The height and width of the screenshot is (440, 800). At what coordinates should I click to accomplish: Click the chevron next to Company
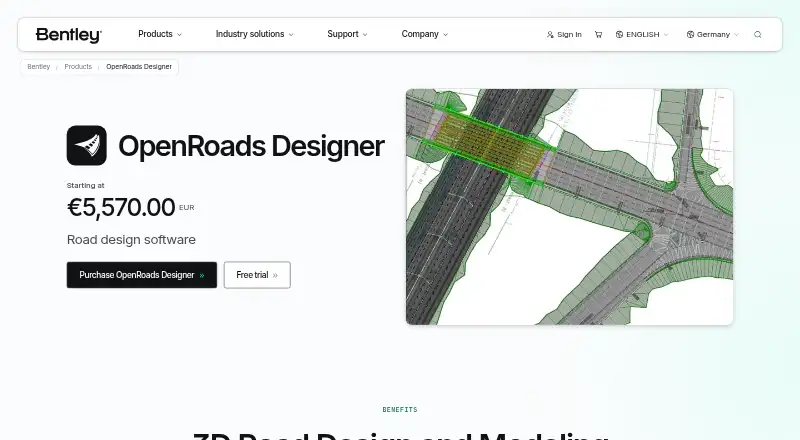click(x=445, y=35)
